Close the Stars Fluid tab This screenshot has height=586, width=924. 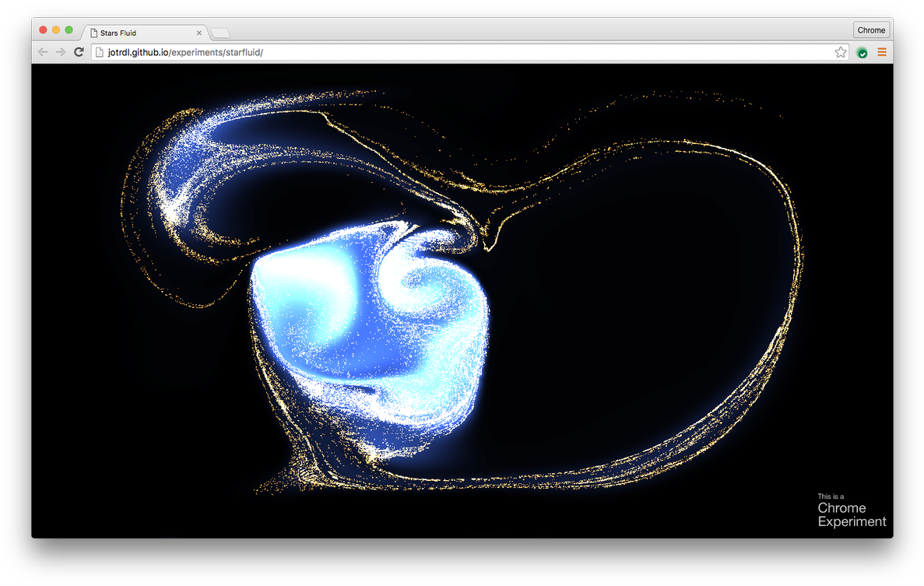coord(199,33)
